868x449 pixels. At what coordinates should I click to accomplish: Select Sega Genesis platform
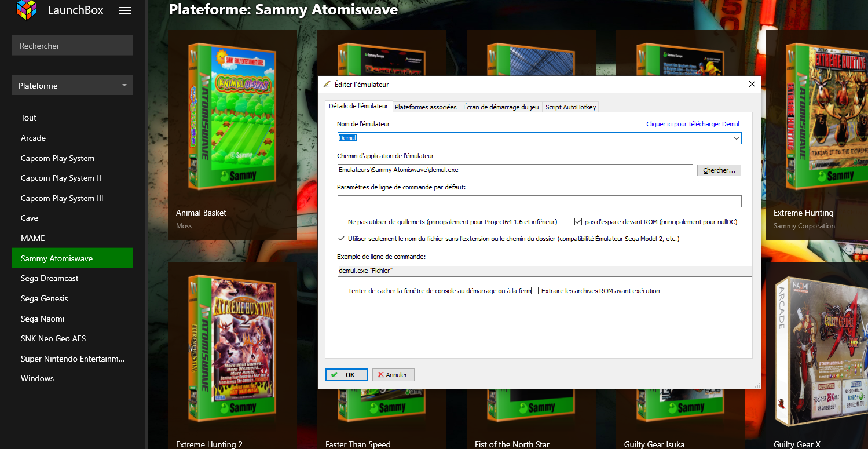click(x=72, y=298)
